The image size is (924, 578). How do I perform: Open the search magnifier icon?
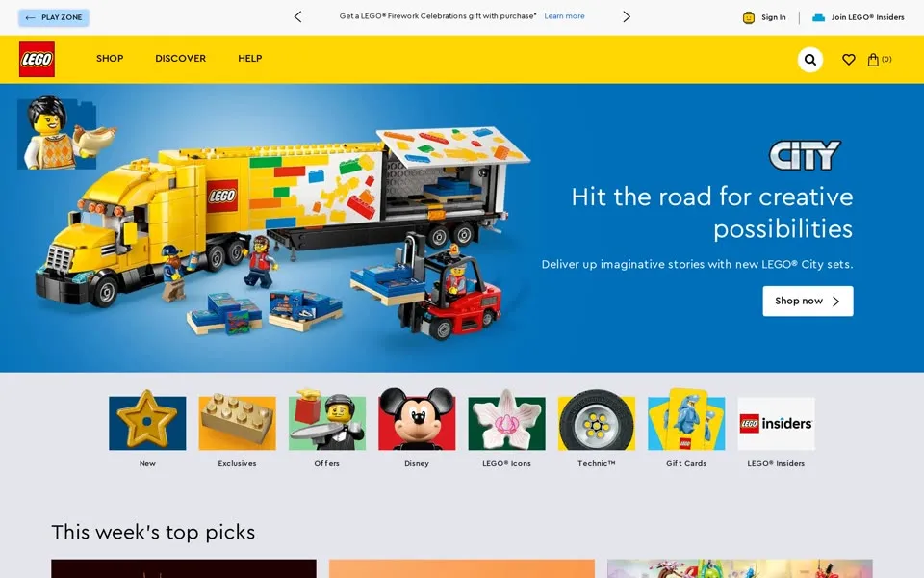click(810, 60)
